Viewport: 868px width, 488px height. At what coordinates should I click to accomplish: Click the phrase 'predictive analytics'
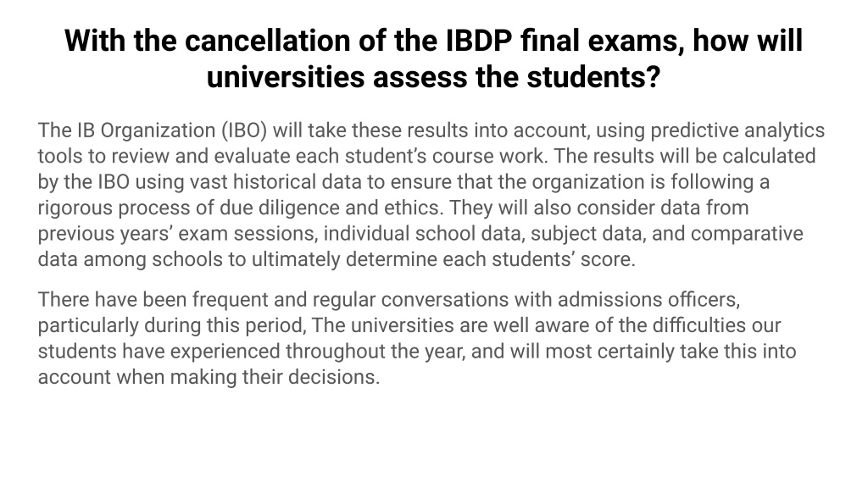click(737, 130)
